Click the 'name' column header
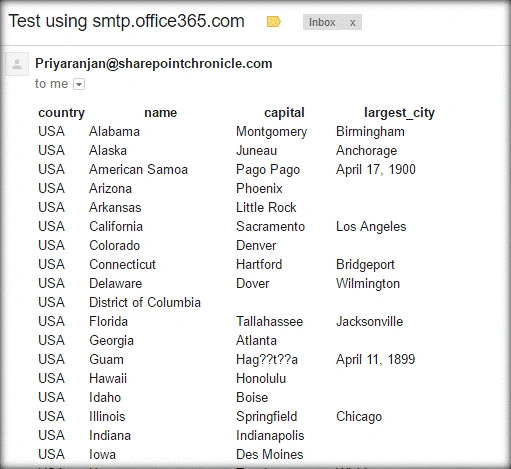 160,113
